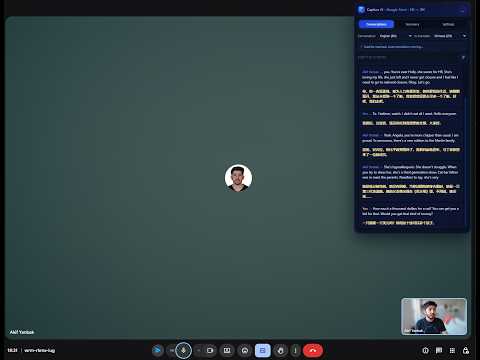Open the meeting details info icon

(x=425, y=350)
